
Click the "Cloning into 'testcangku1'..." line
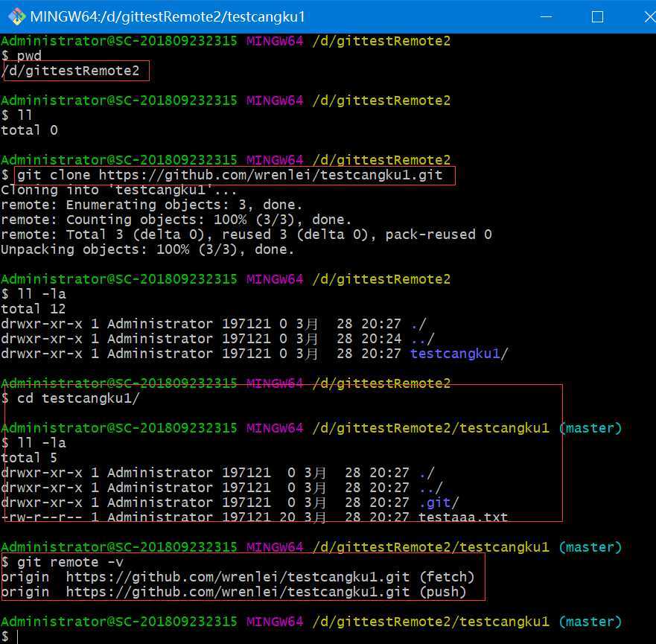coord(119,190)
